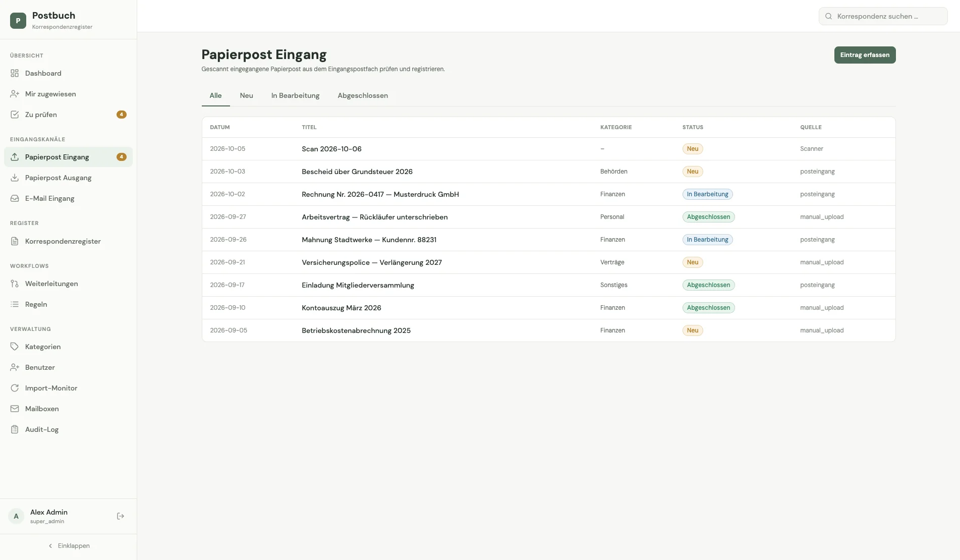This screenshot has width=960, height=560.
Task: Click the Benutzer user-plus icon
Action: [x=15, y=367]
